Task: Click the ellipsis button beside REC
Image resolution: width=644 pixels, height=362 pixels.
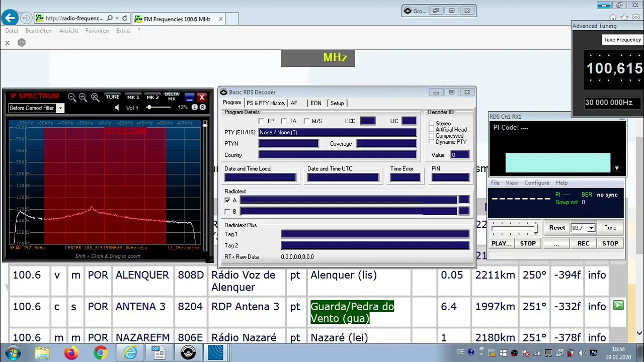Action: (556, 243)
